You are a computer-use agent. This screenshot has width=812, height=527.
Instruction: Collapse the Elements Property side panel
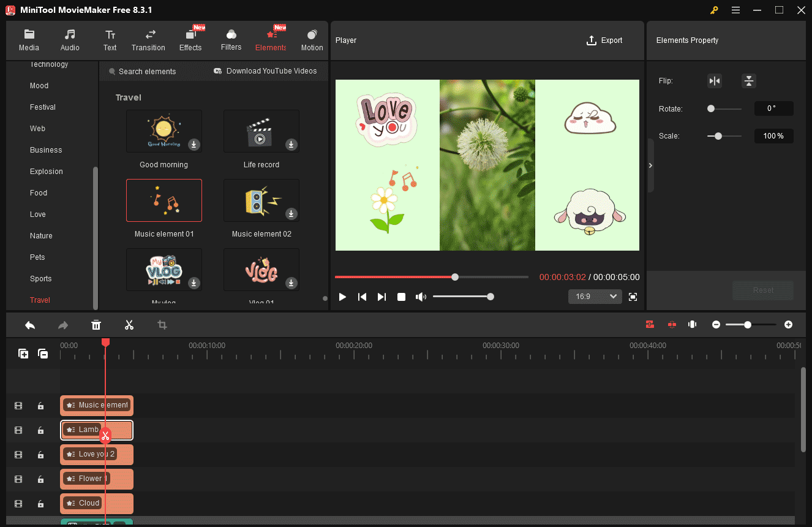650,165
